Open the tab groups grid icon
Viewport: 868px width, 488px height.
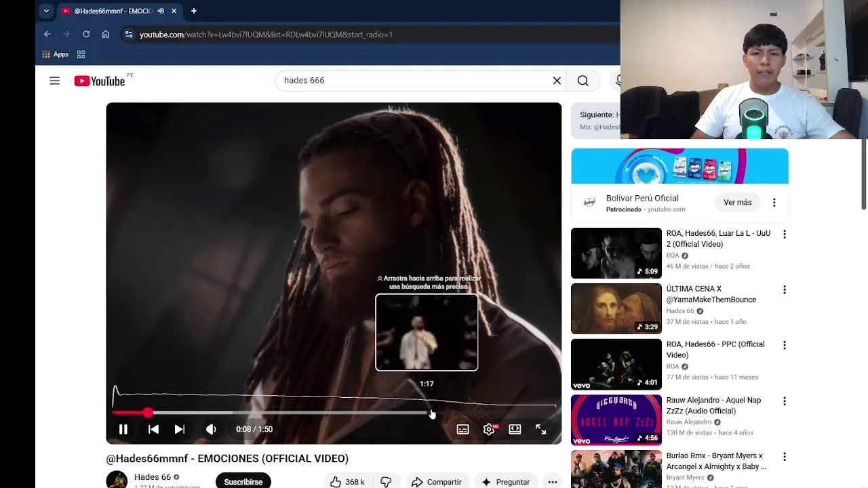coord(81,54)
